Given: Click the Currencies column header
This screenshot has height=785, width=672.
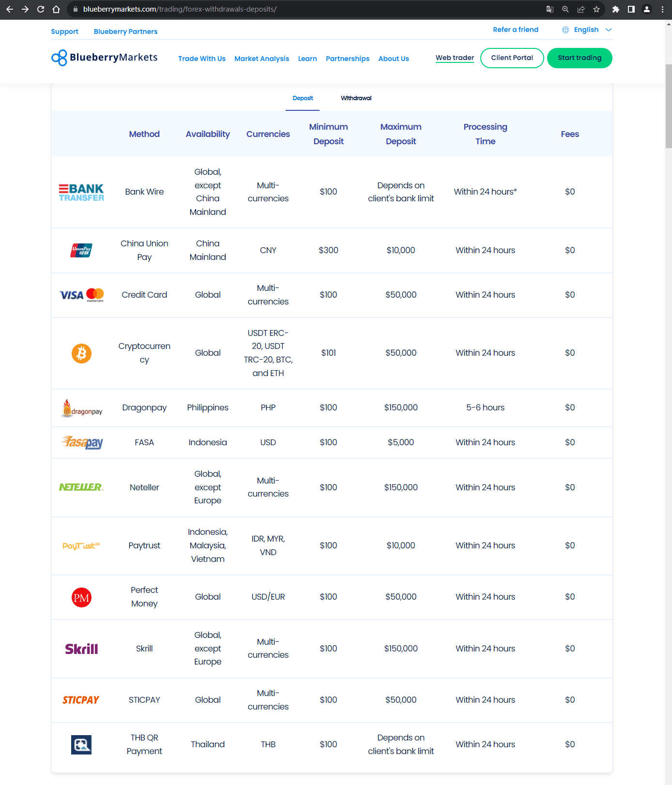Looking at the screenshot, I should [x=268, y=134].
